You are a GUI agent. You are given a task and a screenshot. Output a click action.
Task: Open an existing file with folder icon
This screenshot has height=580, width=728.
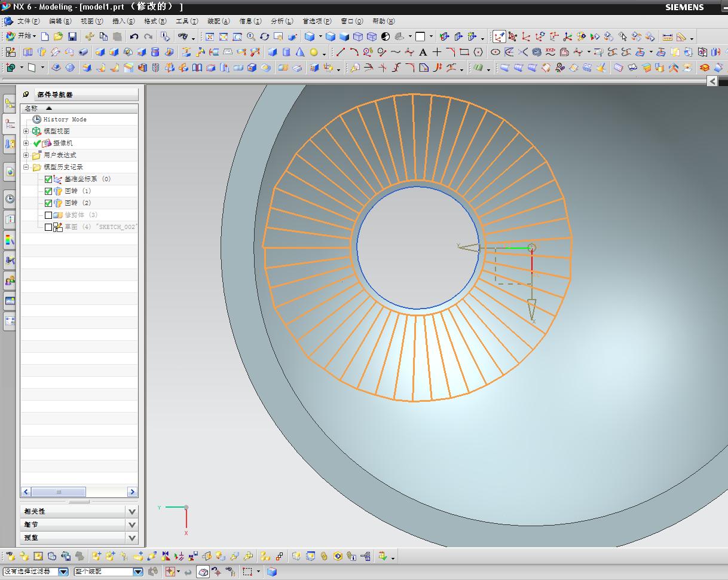pyautogui.click(x=58, y=36)
